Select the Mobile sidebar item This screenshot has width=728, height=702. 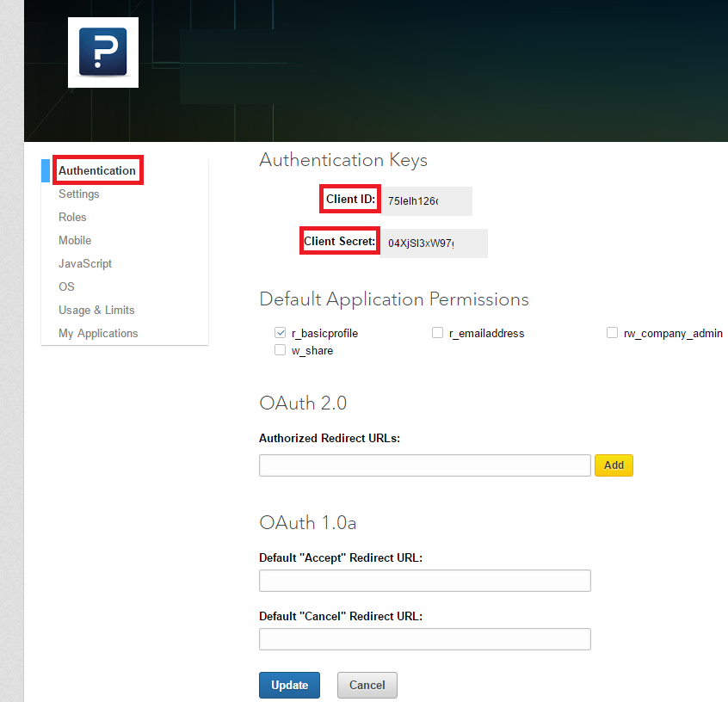(75, 240)
